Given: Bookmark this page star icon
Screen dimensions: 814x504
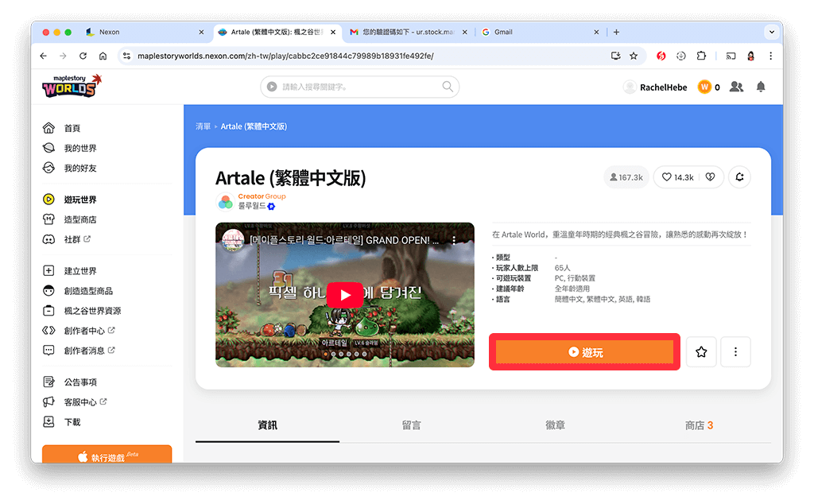Looking at the screenshot, I should coord(634,56).
